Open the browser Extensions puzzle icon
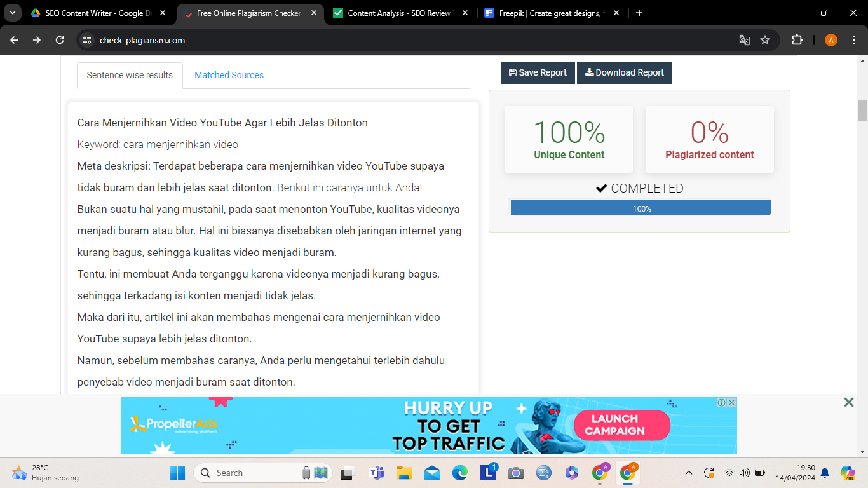This screenshot has height=488, width=868. click(x=797, y=40)
